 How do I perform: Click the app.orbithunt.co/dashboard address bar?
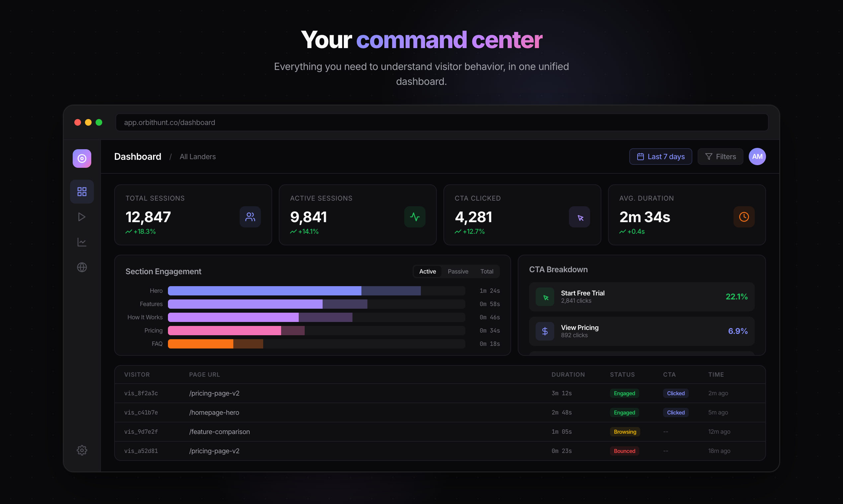point(441,122)
